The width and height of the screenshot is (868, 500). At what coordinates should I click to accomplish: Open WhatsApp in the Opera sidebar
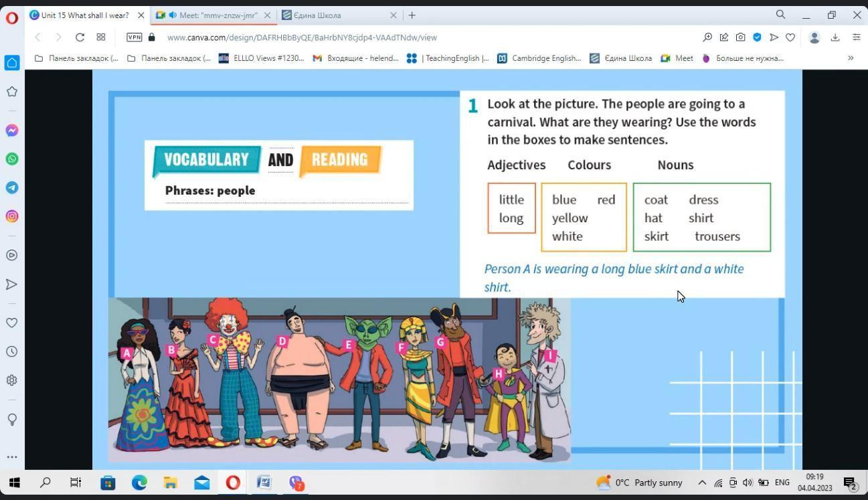12,159
